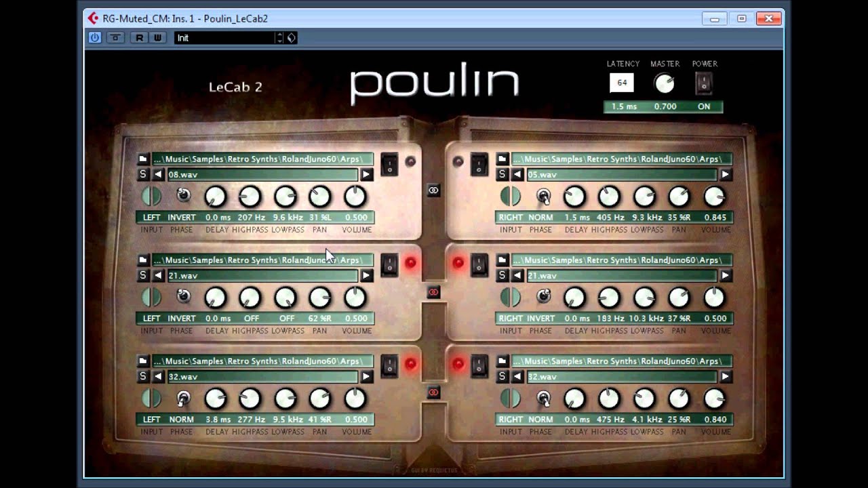Open the LATENCY value box showing 64
Screen dimensions: 868x488
point(622,83)
